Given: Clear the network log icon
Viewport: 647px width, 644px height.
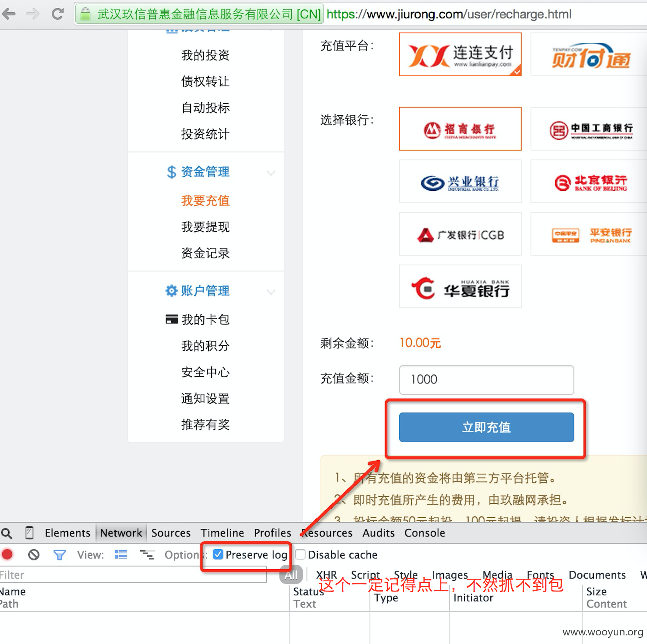Looking at the screenshot, I should pos(34,555).
